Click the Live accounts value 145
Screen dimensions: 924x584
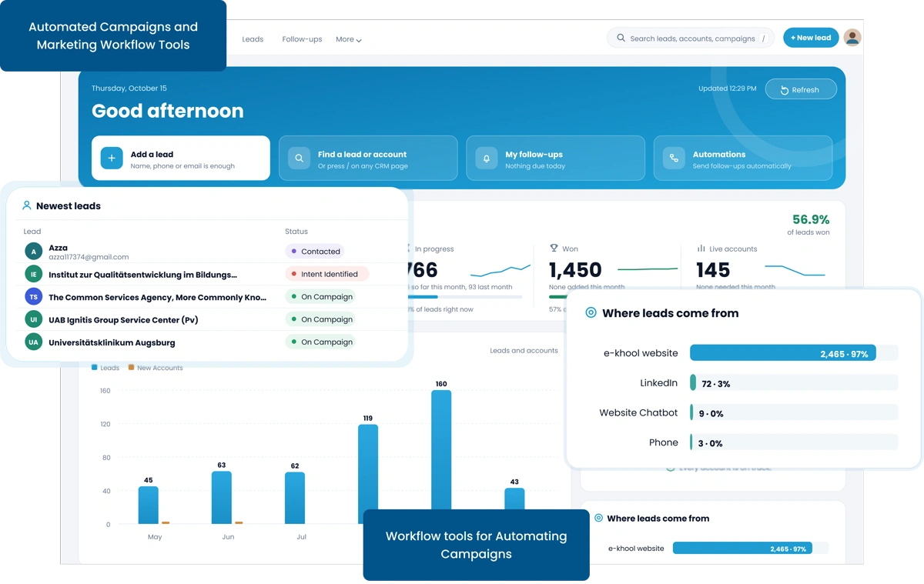pyautogui.click(x=713, y=270)
